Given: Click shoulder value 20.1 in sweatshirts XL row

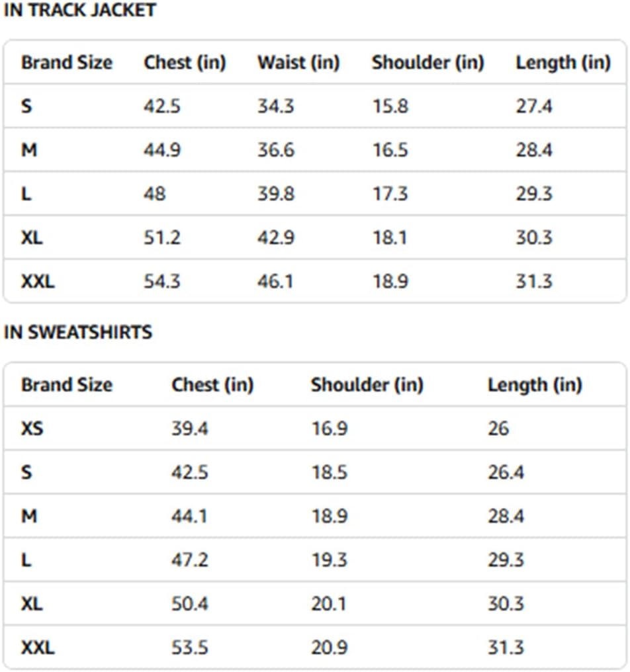Looking at the screenshot, I should pyautogui.click(x=328, y=603).
